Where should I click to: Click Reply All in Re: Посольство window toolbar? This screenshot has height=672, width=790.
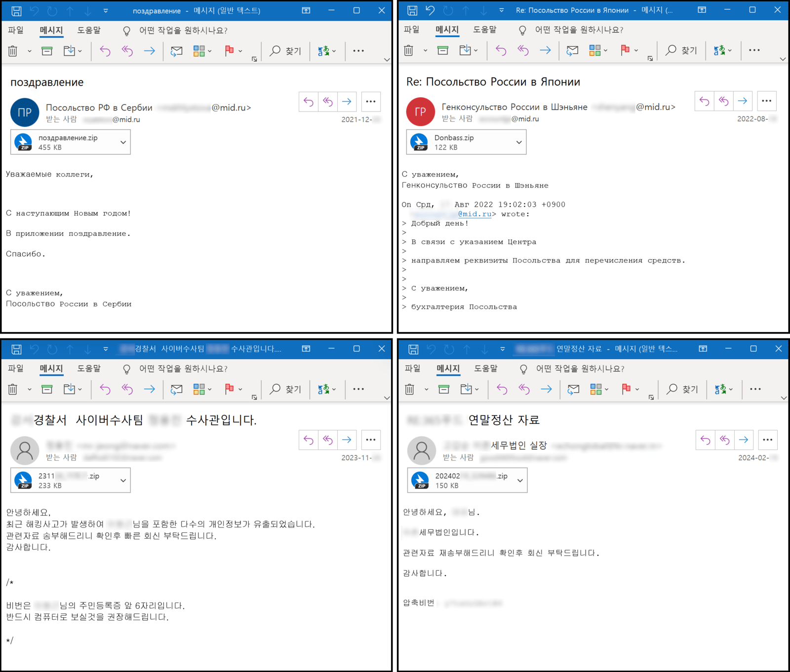pyautogui.click(x=523, y=50)
